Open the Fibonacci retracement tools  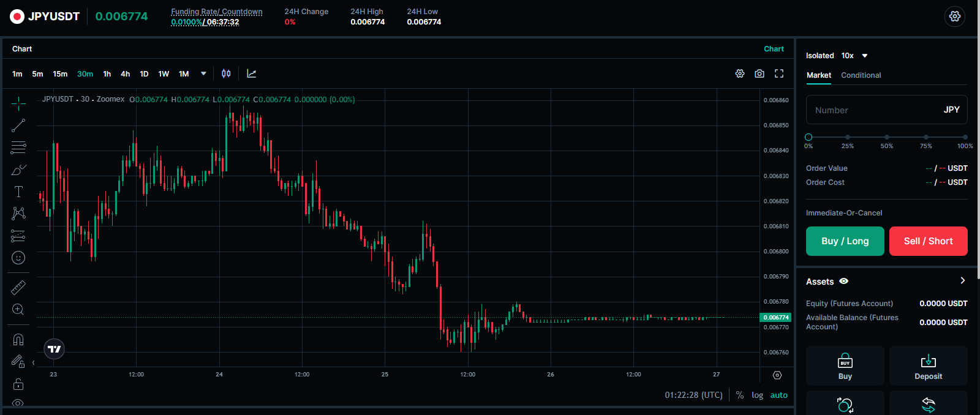tap(18, 148)
